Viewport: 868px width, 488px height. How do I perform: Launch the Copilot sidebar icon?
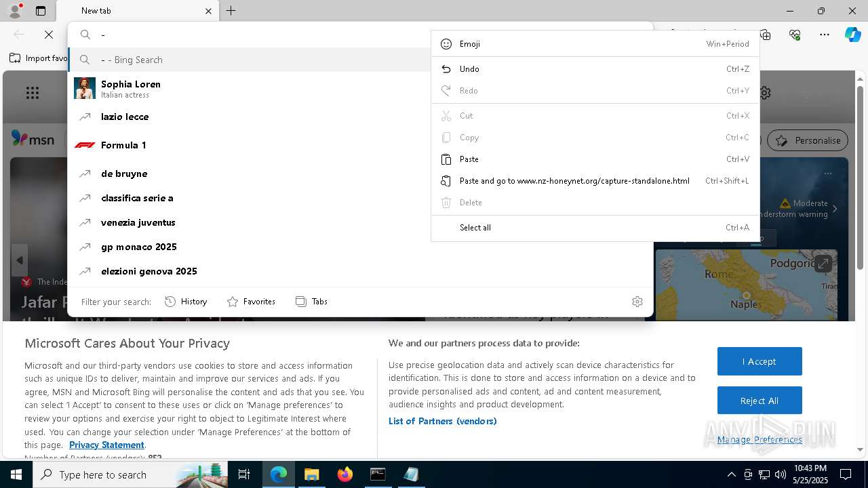852,35
